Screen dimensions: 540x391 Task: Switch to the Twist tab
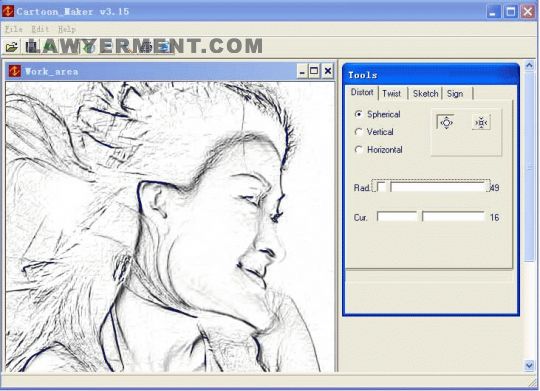(x=392, y=93)
